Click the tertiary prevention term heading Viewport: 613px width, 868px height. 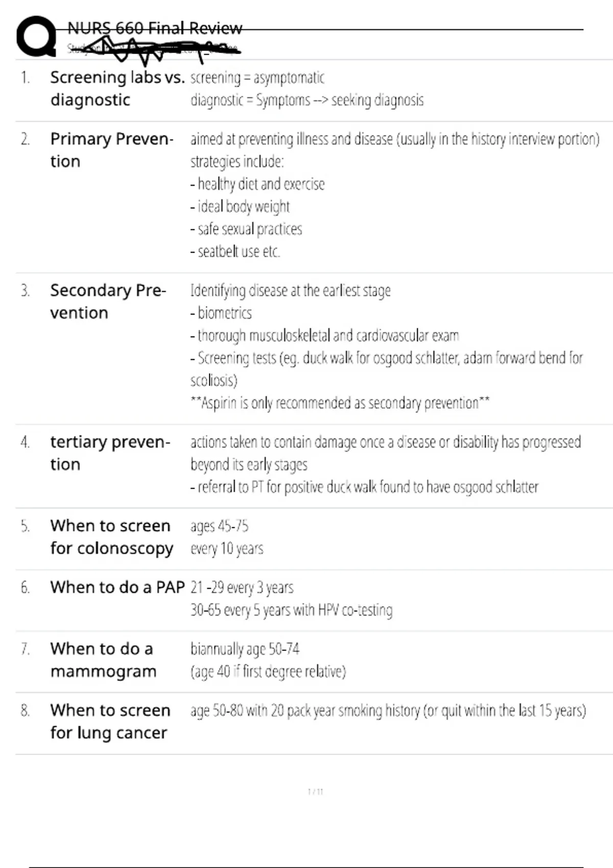click(x=110, y=453)
